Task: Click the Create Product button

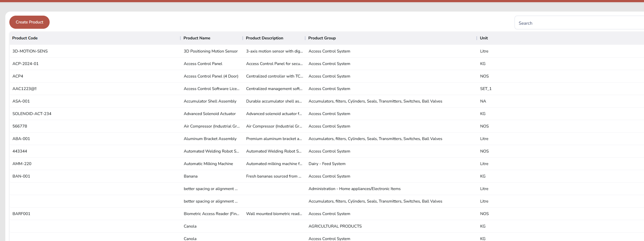Action: [29, 22]
